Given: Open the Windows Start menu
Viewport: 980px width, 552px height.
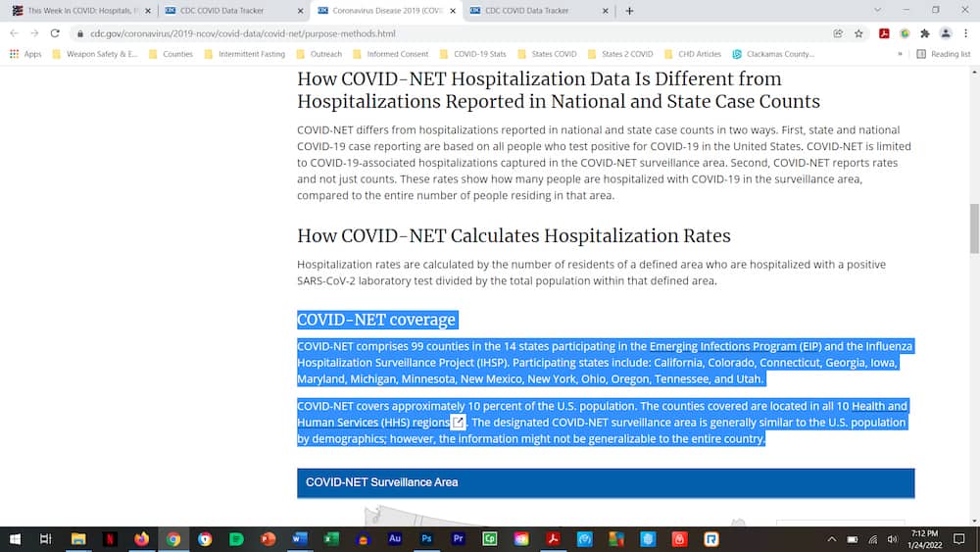Looking at the screenshot, I should point(15,539).
